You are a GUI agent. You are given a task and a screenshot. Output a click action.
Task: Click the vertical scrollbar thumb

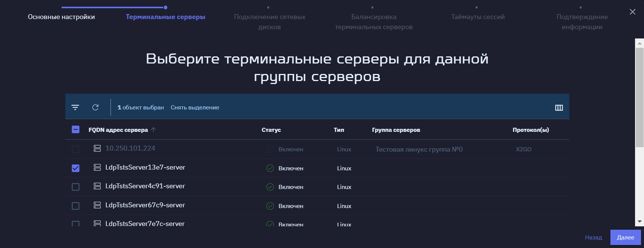click(x=640, y=97)
